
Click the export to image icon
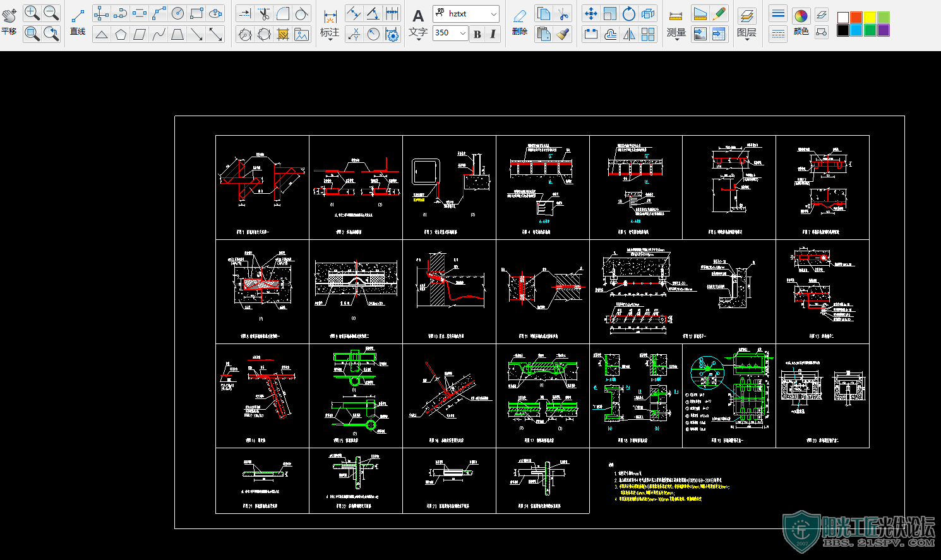tap(700, 34)
